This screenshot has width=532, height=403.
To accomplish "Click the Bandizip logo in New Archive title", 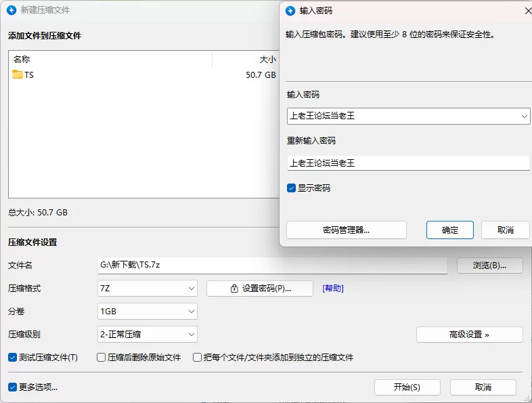I will click(x=12, y=10).
